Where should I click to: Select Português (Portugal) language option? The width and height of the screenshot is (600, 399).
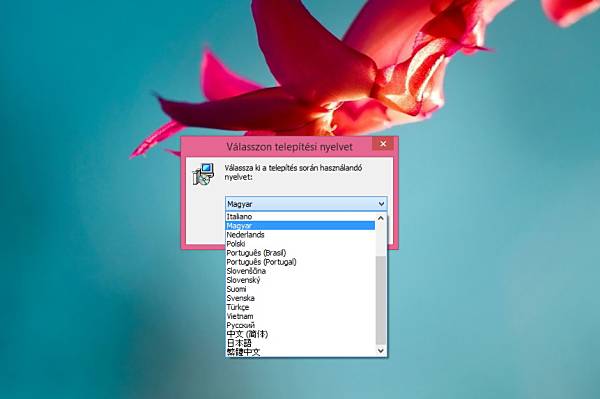[300, 262]
